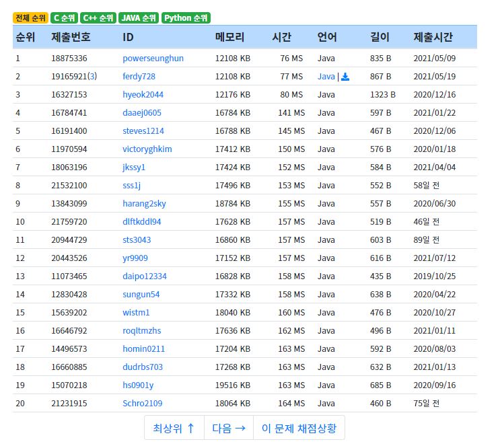Open the yr9909 user page

pos(135,258)
